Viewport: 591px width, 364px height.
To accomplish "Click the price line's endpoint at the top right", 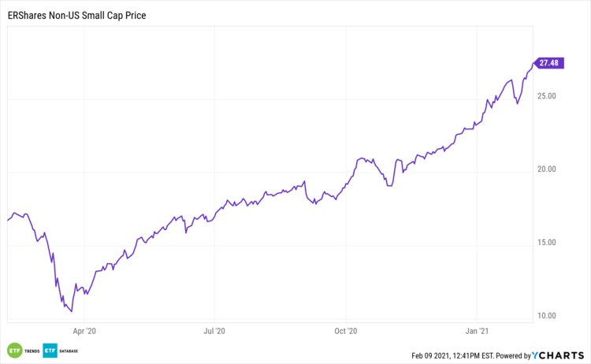I will point(533,63).
